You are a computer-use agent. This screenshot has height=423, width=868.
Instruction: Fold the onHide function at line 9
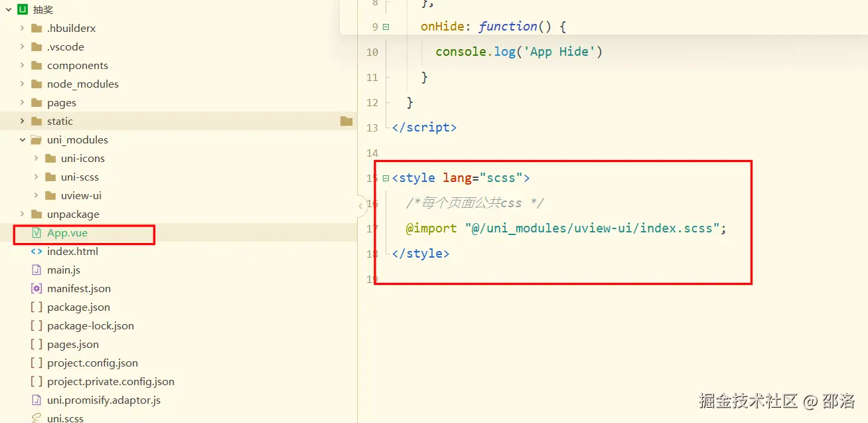[386, 27]
